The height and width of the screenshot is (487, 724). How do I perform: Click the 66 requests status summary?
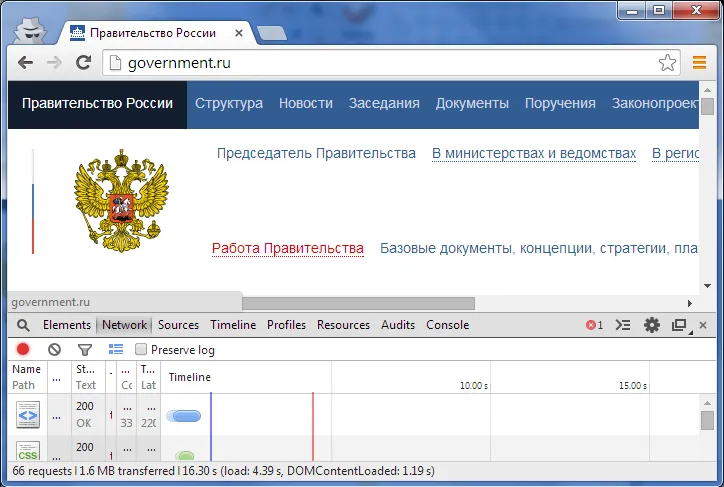tap(223, 471)
